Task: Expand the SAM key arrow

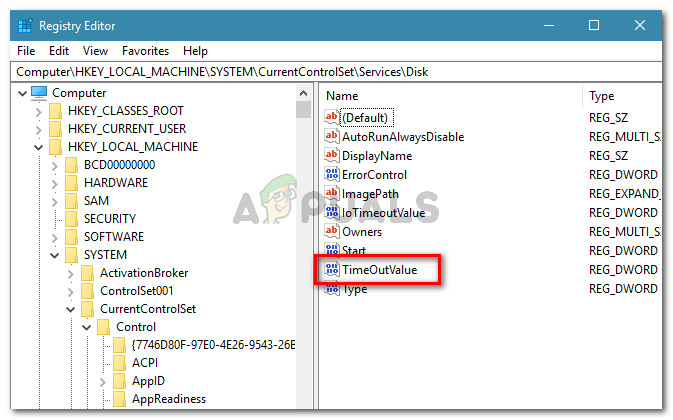Action: [x=55, y=202]
